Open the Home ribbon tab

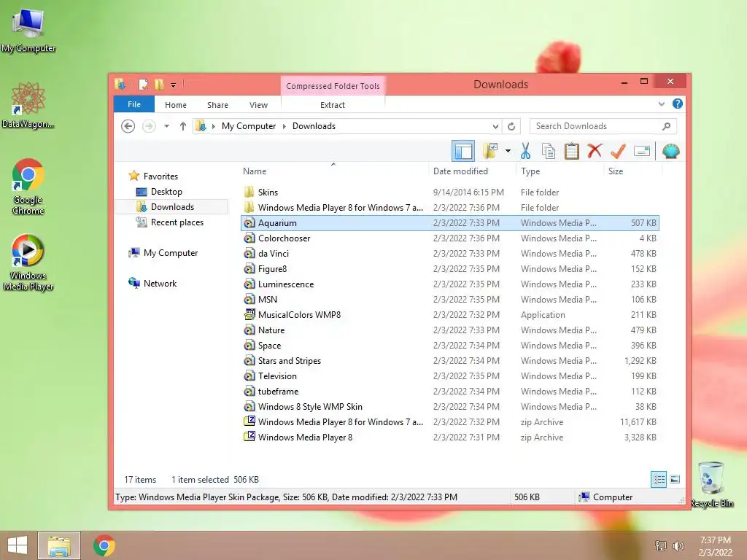tap(176, 105)
